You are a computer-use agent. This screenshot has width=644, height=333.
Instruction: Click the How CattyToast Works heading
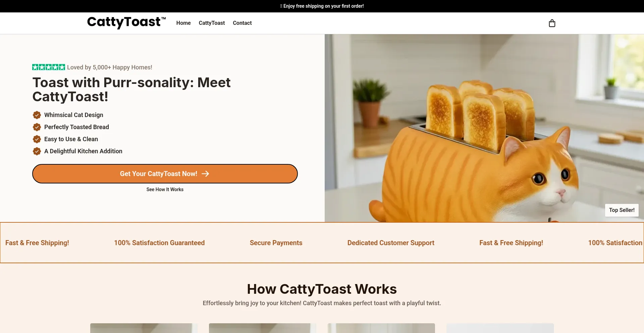[322, 289]
